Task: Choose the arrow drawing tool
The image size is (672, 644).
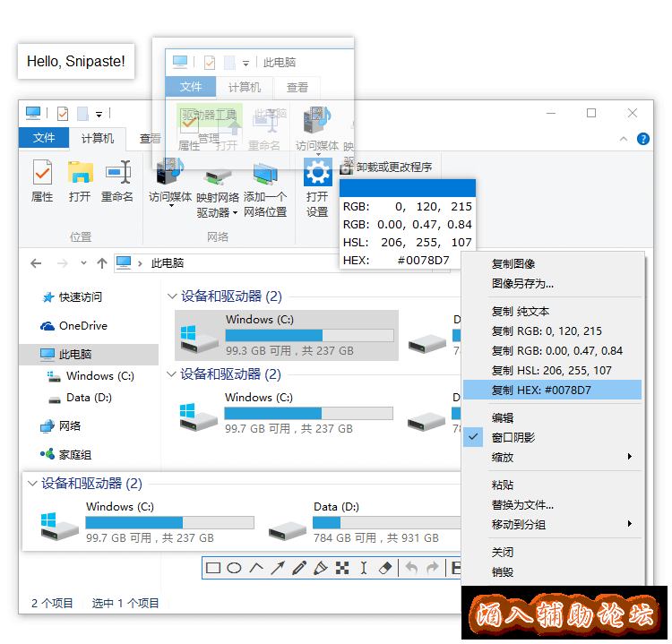Action: pyautogui.click(x=278, y=568)
